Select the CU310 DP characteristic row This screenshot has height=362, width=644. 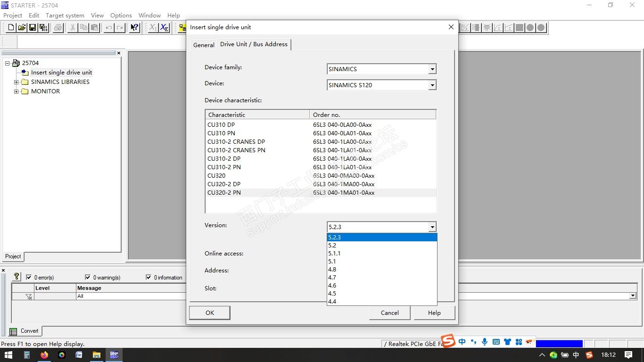tap(321, 125)
